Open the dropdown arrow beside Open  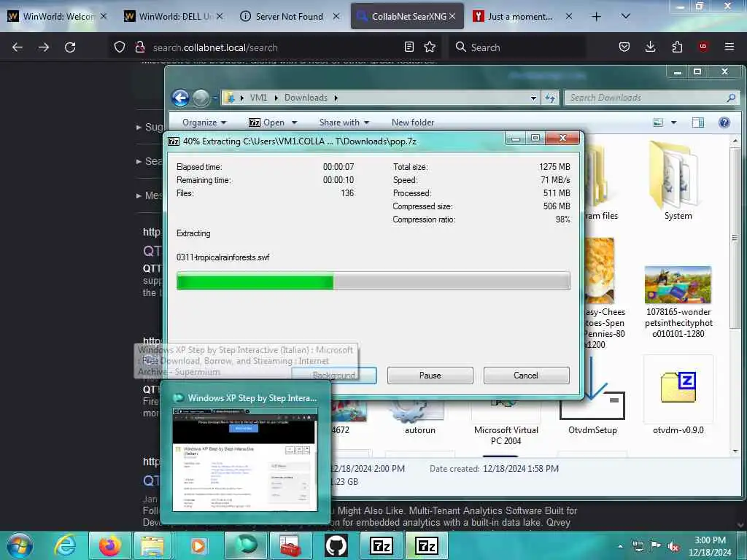point(295,122)
